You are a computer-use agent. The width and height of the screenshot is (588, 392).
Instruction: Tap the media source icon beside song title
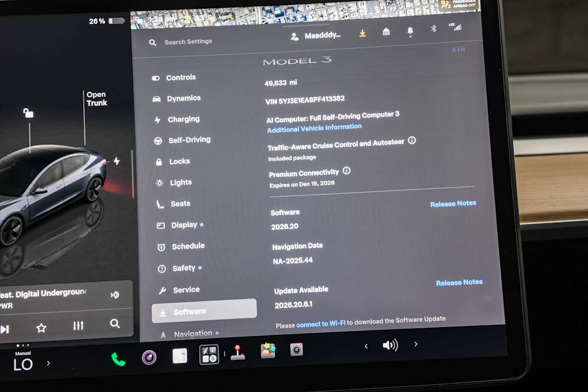pyautogui.click(x=115, y=295)
